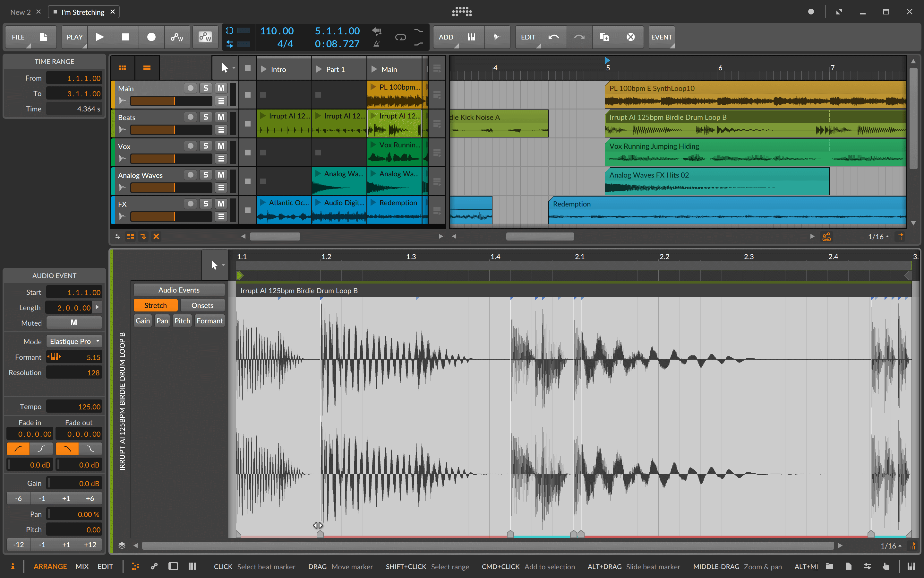Viewport: 924px width, 578px height.
Task: Open the EDIT menu
Action: coord(528,37)
